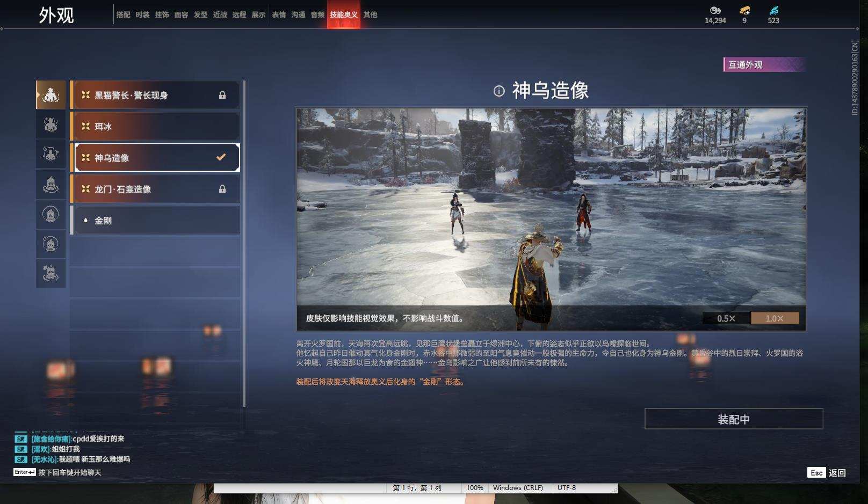Open the 音频 tab
The height and width of the screenshot is (504, 868).
click(x=318, y=14)
